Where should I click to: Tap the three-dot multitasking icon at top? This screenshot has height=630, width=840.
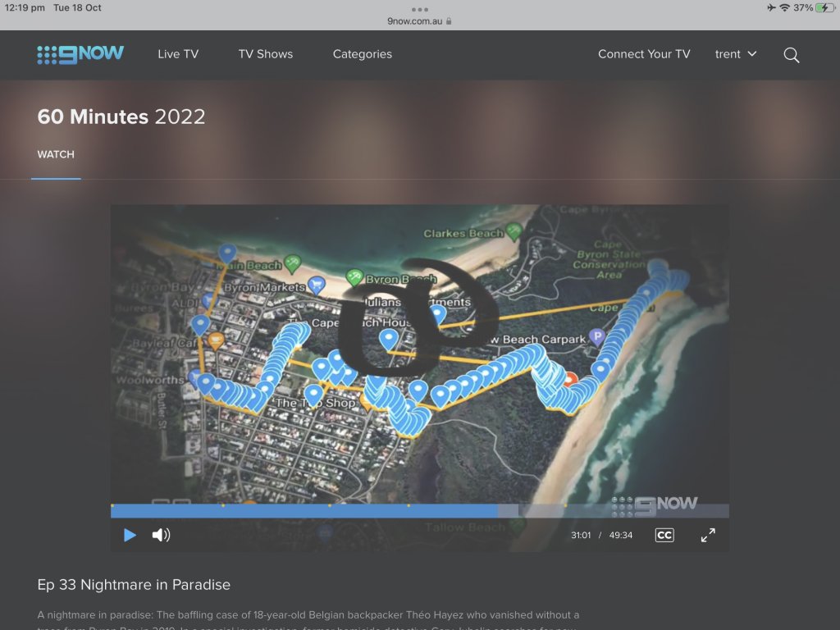420,9
